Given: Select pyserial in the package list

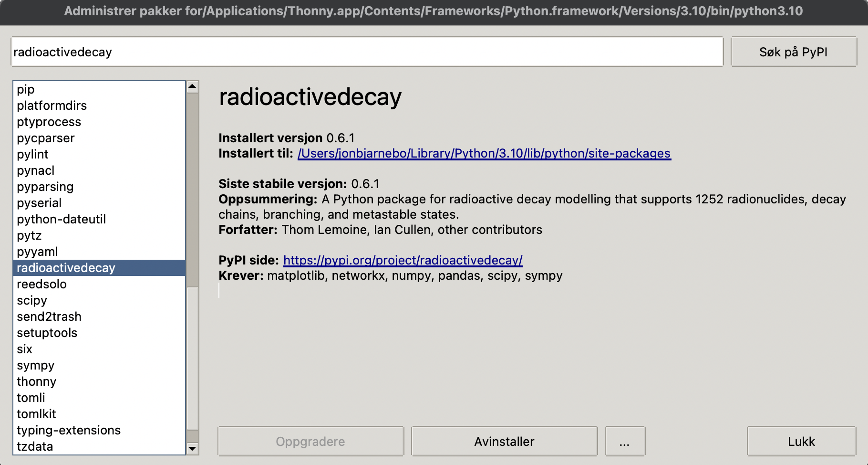Looking at the screenshot, I should [39, 203].
